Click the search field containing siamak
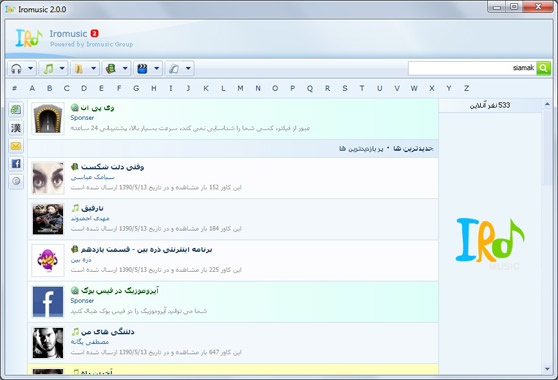This screenshot has height=380, width=558. coord(472,68)
